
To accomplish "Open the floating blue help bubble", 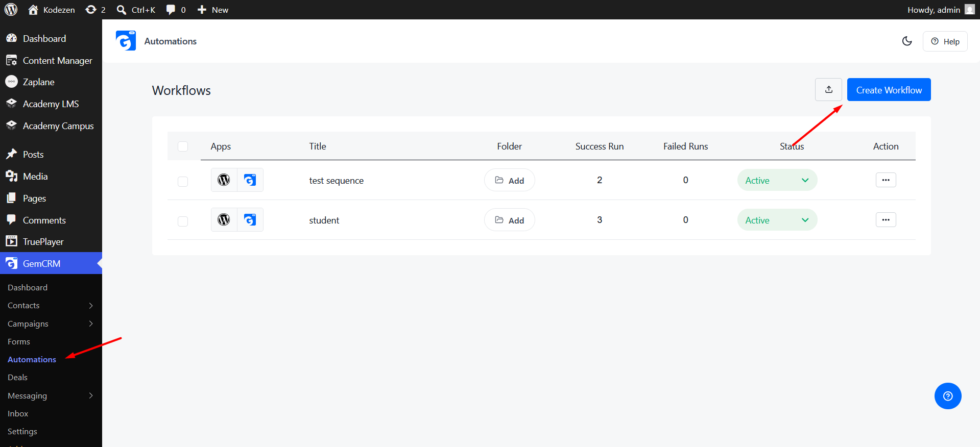I will coord(948,396).
